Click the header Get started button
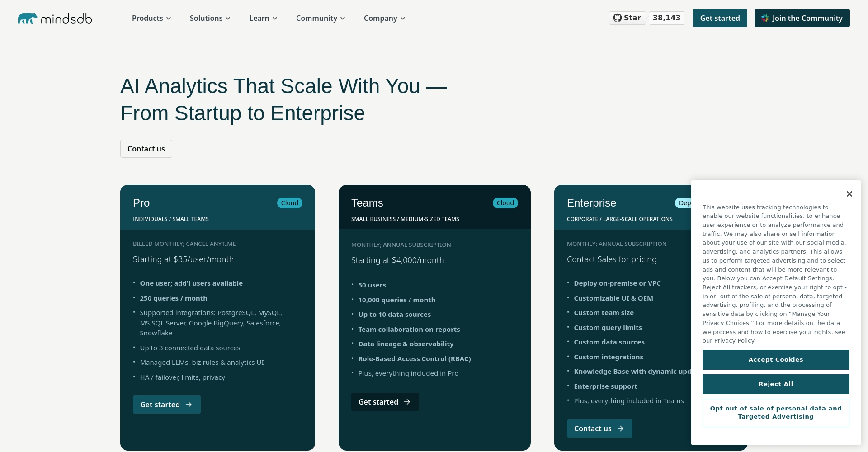868x452 pixels. tap(720, 18)
